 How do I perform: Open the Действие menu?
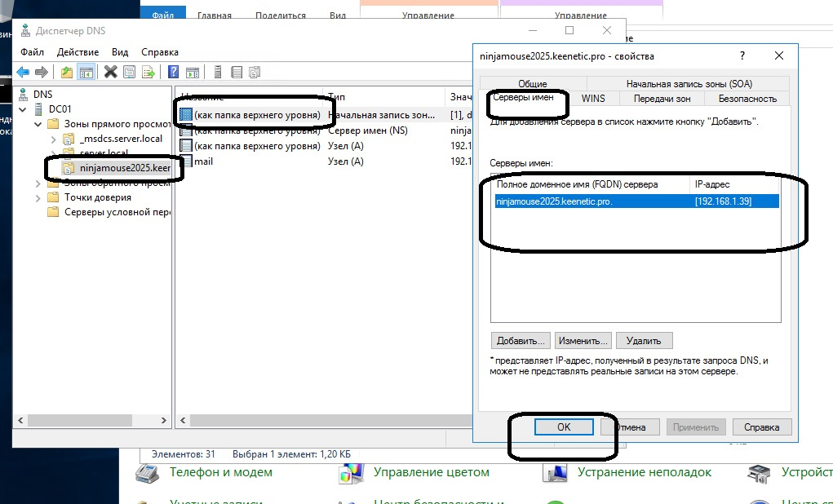pos(78,52)
